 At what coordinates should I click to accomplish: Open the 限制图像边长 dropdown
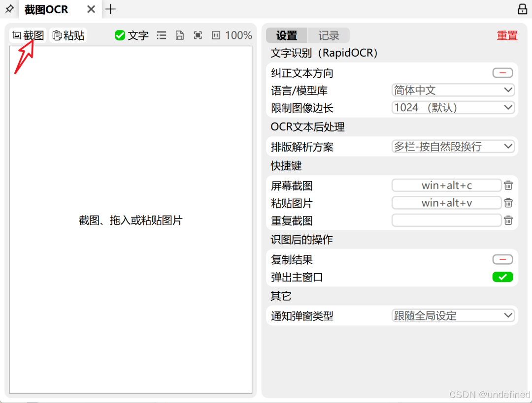(x=453, y=107)
